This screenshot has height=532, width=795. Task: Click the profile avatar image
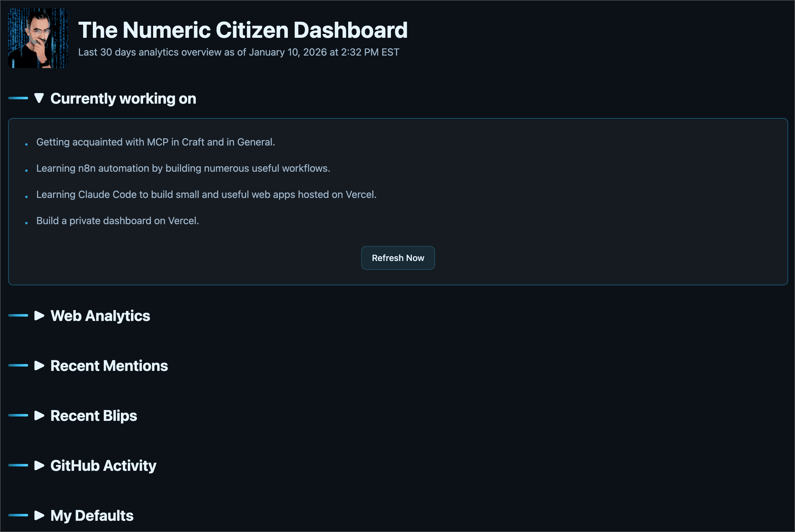[x=38, y=38]
